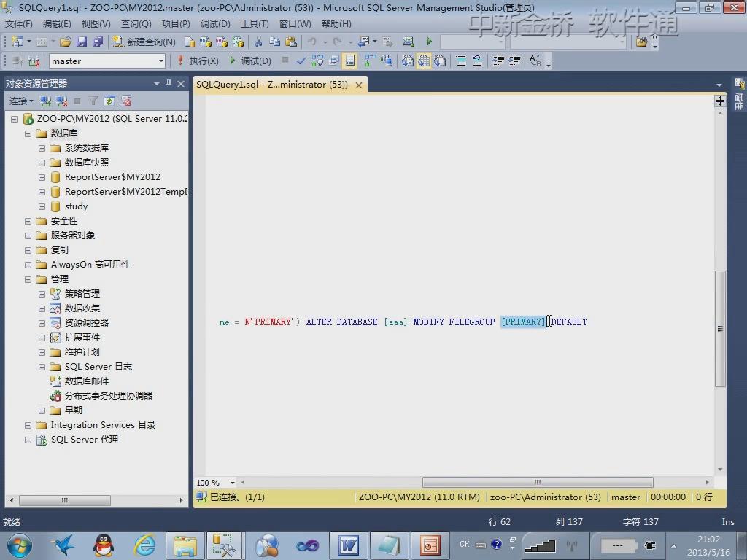Paste using the clipboard icon

(x=290, y=42)
